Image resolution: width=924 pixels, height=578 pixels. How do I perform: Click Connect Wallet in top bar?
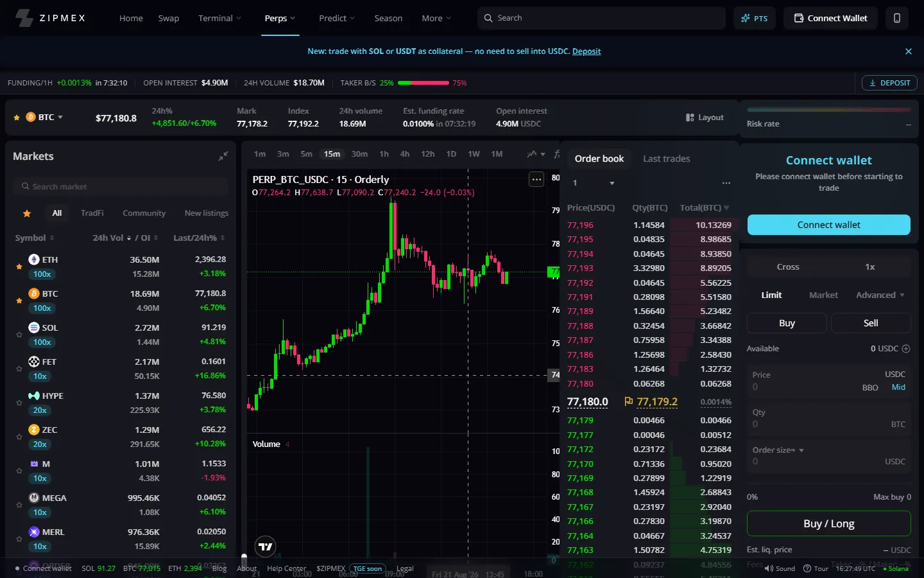[x=830, y=18]
